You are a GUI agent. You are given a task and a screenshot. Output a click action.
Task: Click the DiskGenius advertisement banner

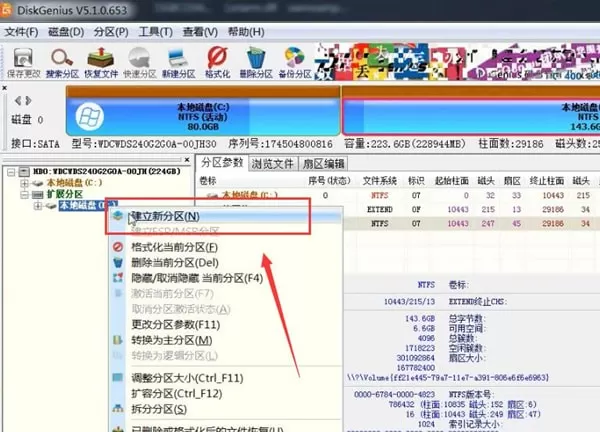(457, 61)
